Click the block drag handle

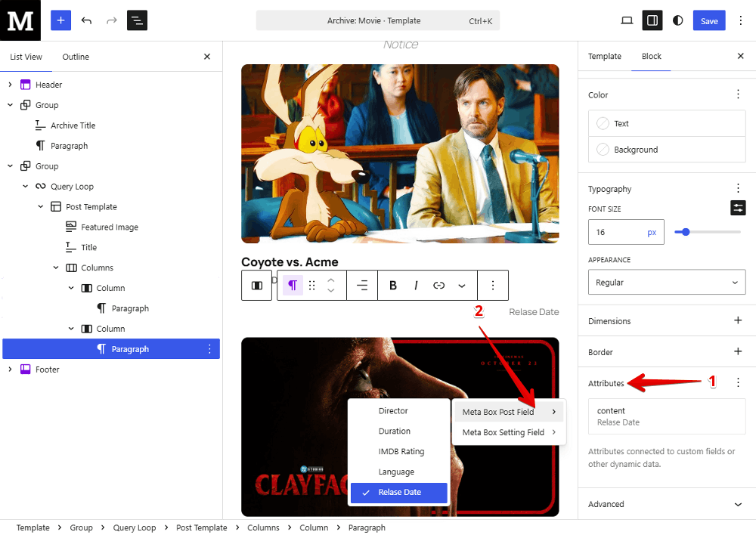coord(312,286)
